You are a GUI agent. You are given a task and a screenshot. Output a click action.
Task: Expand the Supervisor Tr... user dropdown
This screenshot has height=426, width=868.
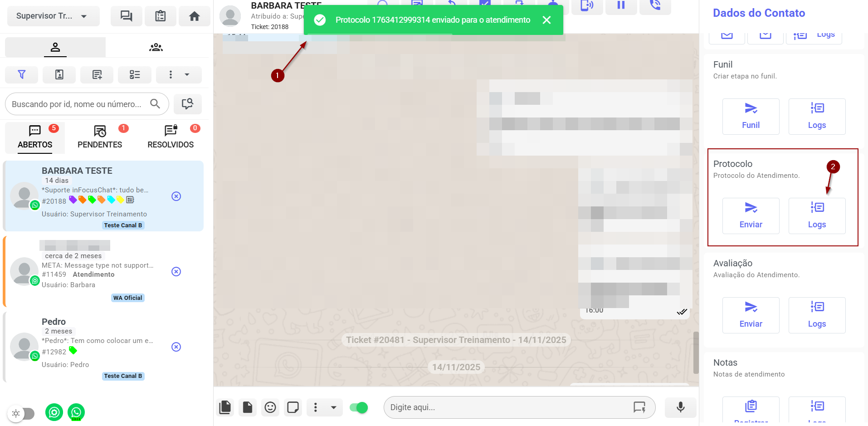click(53, 16)
